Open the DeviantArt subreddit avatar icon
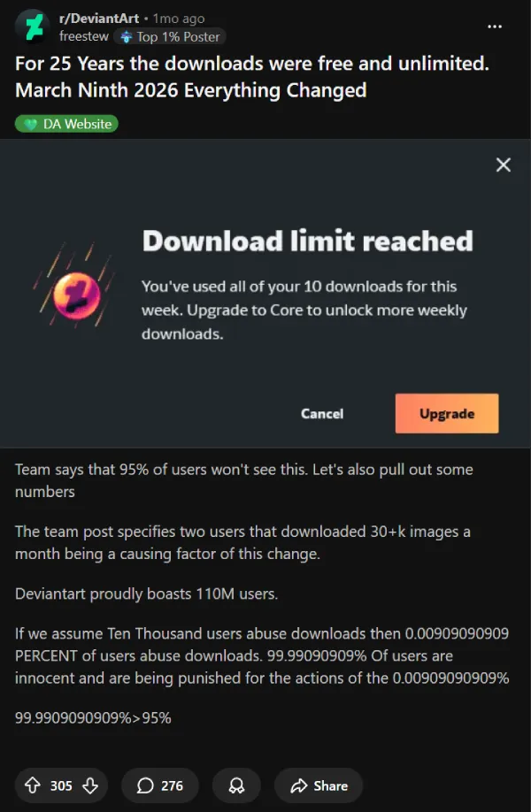Viewport: 531px width, 812px height. pyautogui.click(x=32, y=27)
